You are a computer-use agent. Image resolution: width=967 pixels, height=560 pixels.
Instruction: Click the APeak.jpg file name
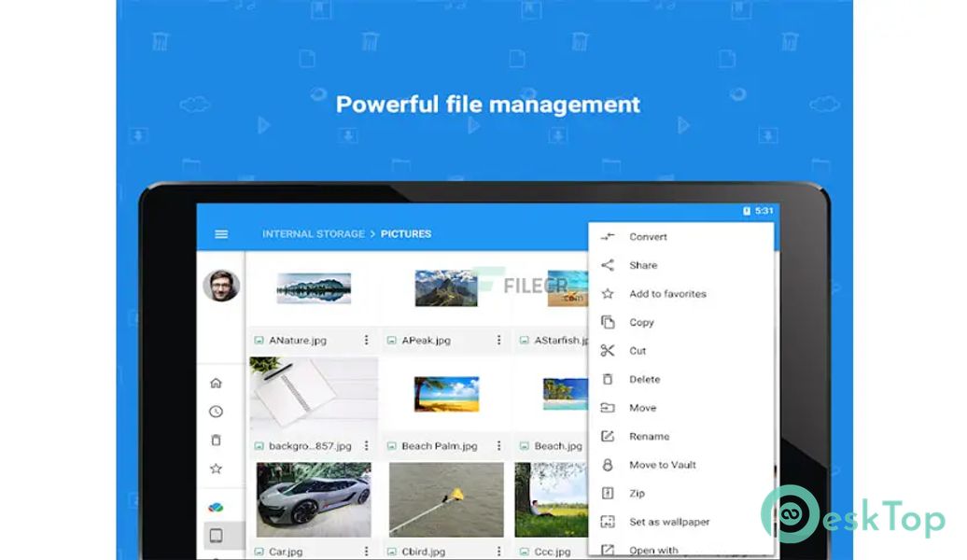[x=427, y=340]
